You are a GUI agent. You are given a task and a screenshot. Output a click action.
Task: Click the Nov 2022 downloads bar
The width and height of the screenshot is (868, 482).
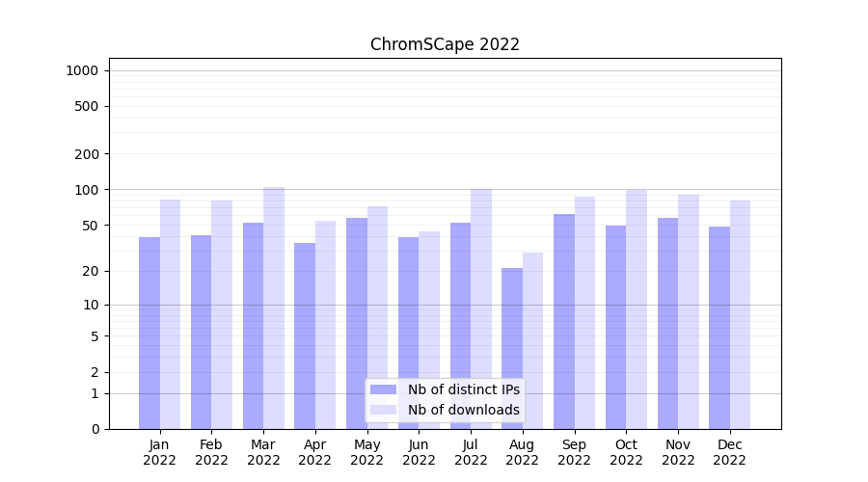pyautogui.click(x=689, y=311)
